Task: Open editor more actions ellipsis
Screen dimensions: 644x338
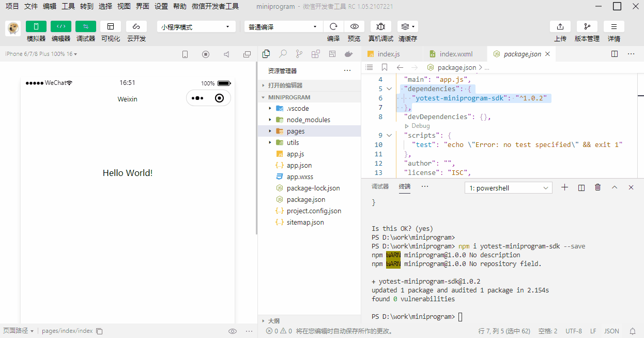Action: click(x=631, y=54)
